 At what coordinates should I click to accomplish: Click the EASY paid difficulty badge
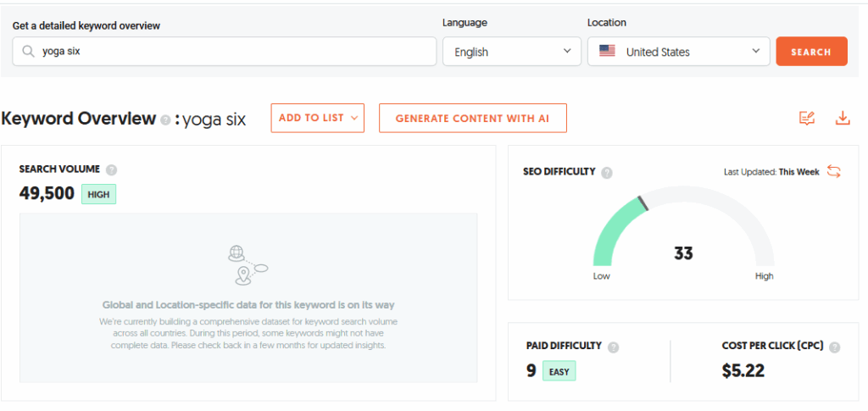click(x=559, y=371)
